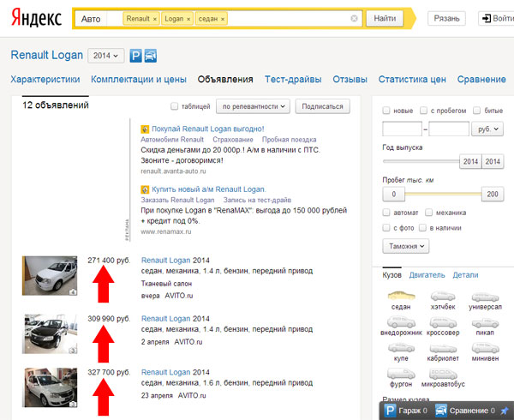Select the микроавтобус body type icon
The image size is (514, 420).
point(443,374)
